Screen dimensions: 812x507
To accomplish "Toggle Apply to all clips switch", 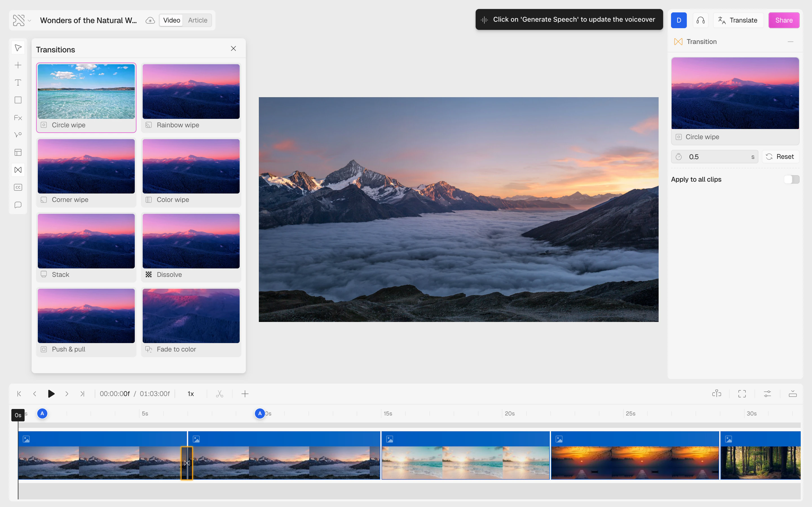I will (791, 179).
